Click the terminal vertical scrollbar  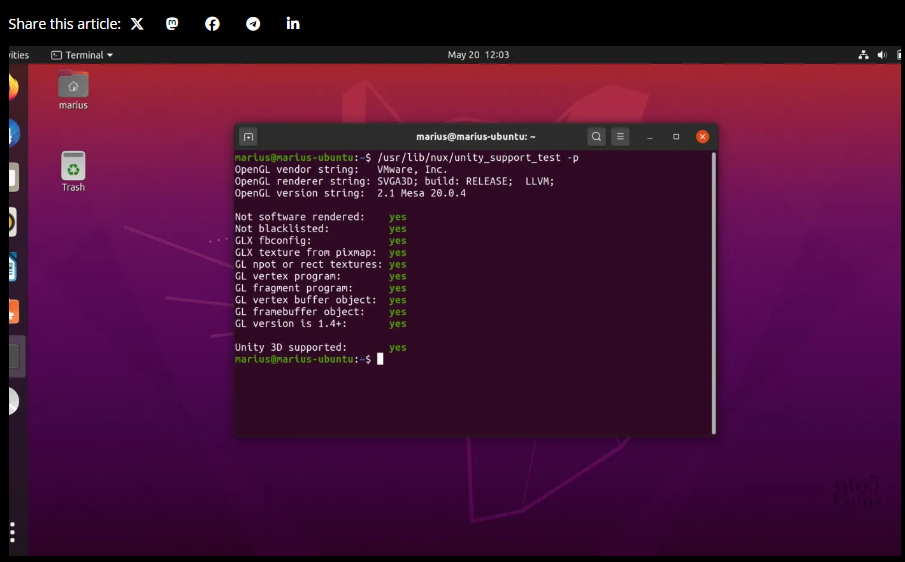(714, 293)
